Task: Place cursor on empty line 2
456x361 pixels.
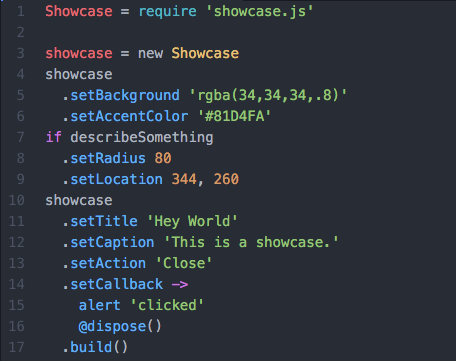Action: click(233, 32)
